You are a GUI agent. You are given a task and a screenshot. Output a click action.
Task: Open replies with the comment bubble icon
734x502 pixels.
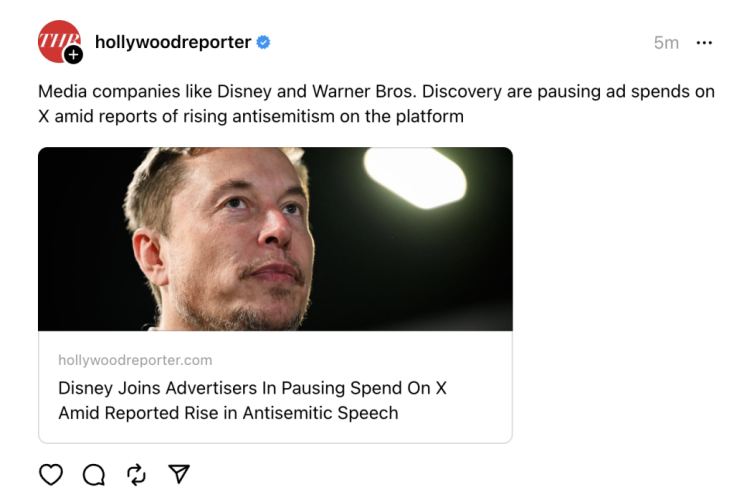(x=93, y=475)
